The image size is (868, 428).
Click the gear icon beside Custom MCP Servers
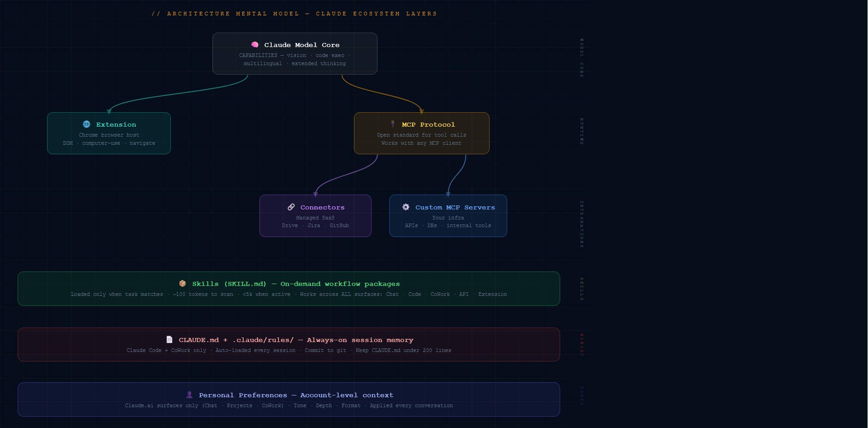coord(406,207)
